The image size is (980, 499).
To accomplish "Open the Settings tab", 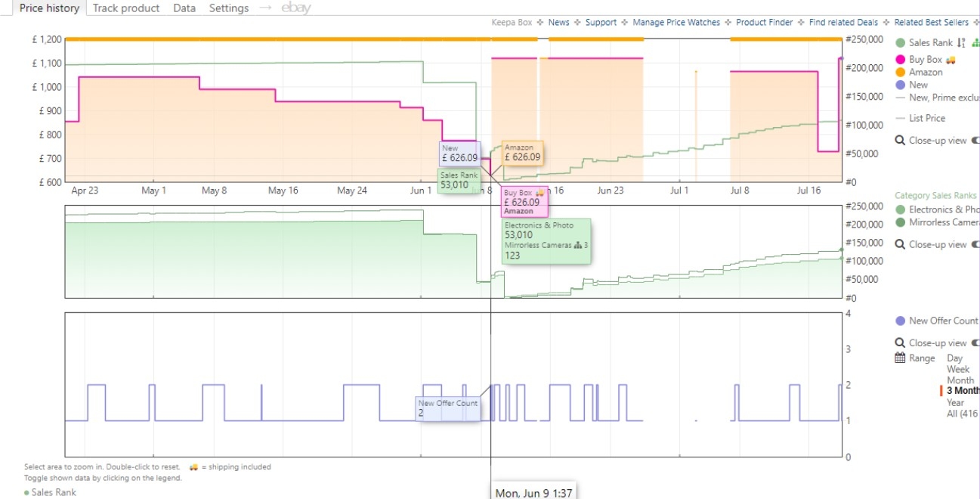I will 229,8.
